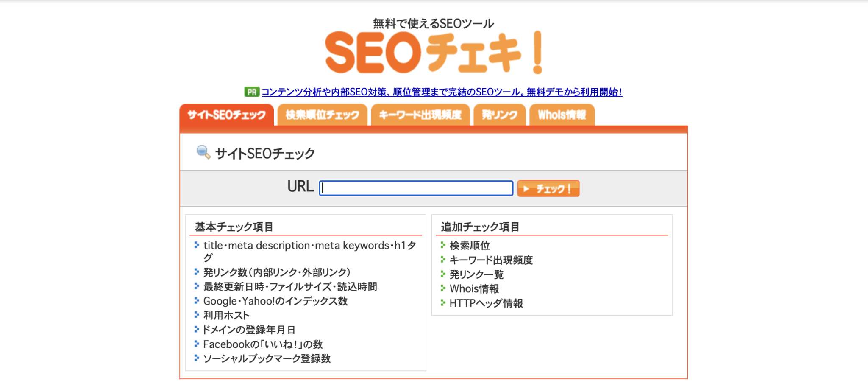This screenshot has height=392, width=868.
Task: Click the green arrow icon beside Whois情報 item
Action: tap(442, 289)
